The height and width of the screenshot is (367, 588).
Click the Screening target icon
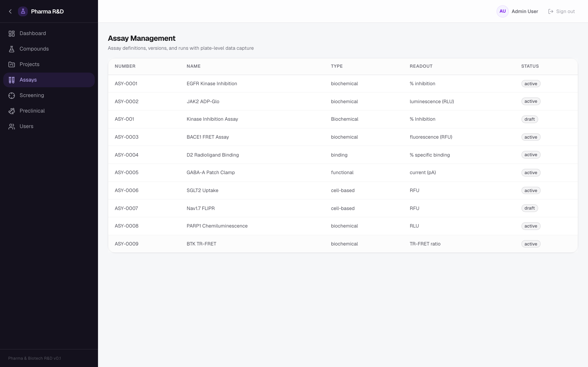pyautogui.click(x=12, y=95)
